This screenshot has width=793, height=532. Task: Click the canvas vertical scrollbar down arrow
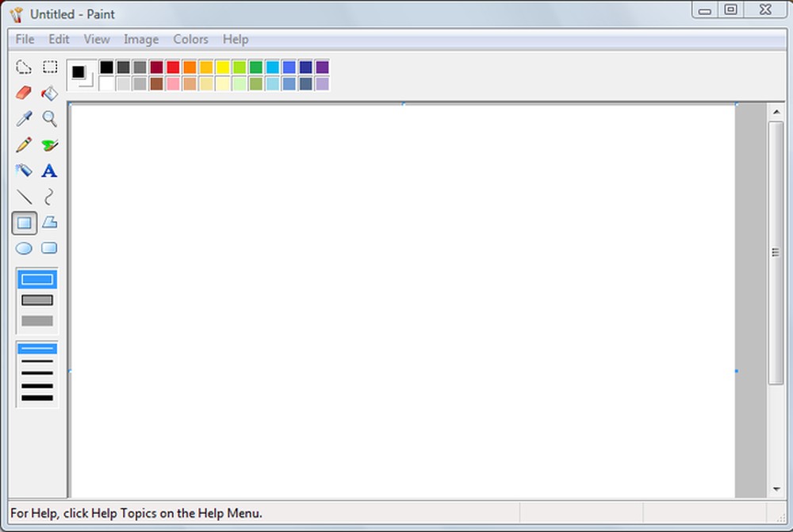778,489
